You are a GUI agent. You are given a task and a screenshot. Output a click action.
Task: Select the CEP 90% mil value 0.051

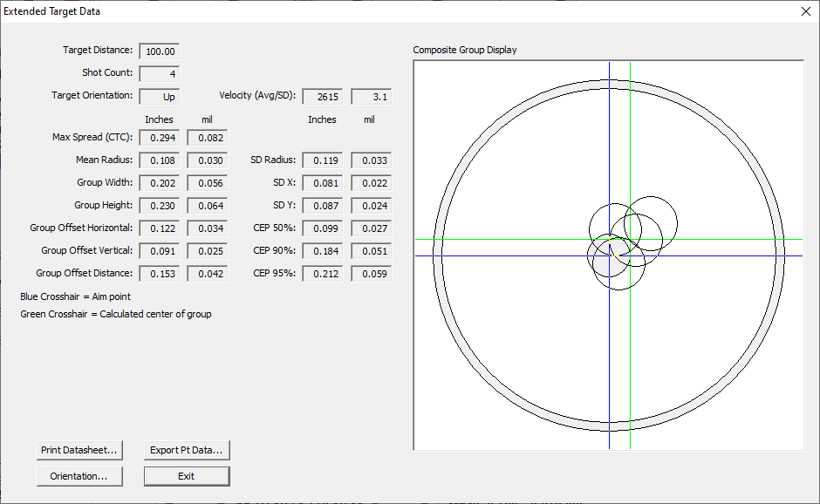tap(372, 251)
